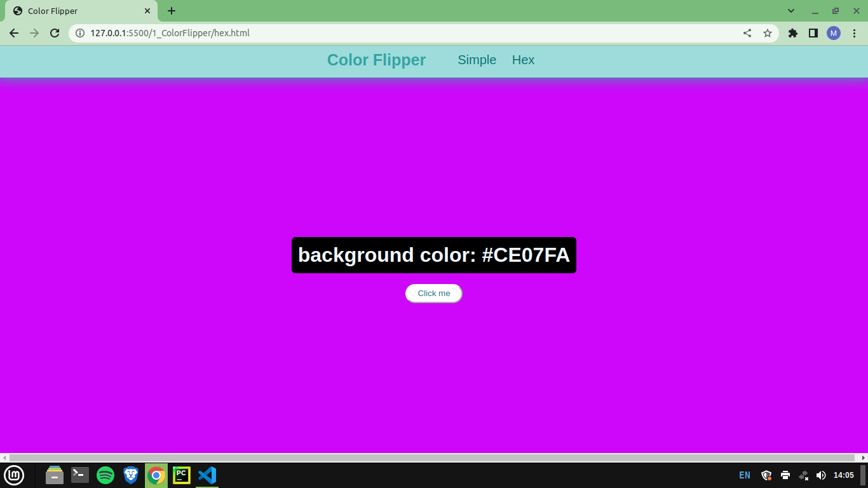Select the Color Flipper browser tab

(76, 11)
